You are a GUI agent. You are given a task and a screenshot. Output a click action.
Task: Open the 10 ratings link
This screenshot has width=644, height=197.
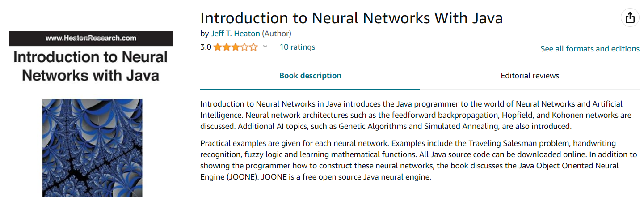(297, 47)
